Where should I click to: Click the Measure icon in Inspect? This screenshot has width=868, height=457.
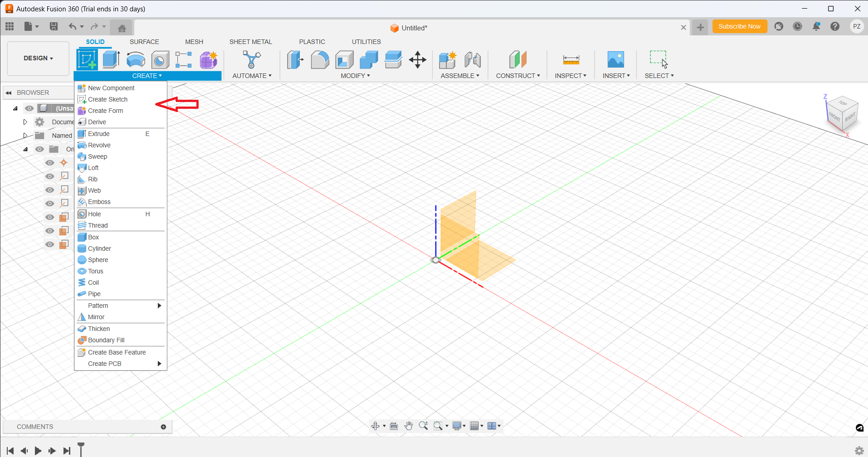pos(571,60)
